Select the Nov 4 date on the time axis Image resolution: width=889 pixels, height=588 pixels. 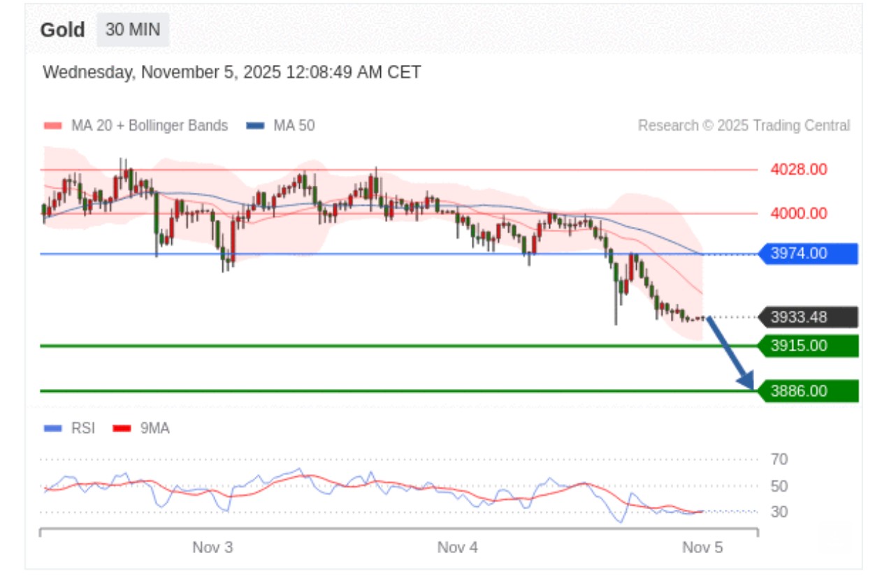click(x=458, y=547)
